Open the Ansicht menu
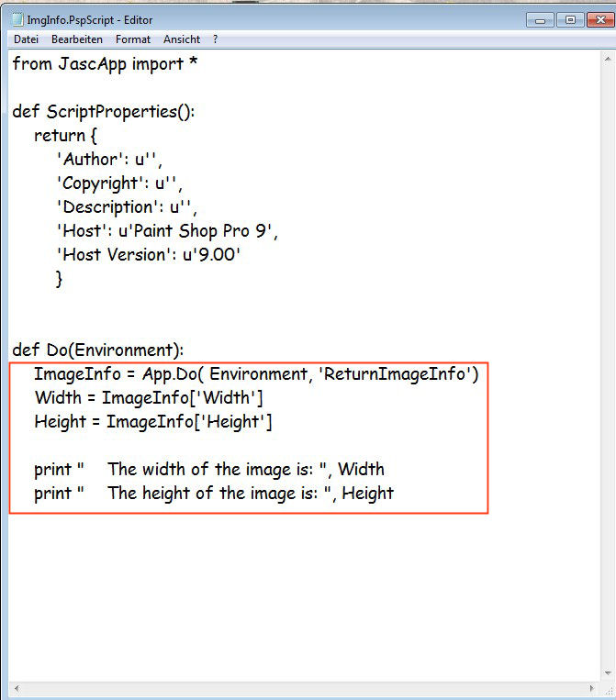 pyautogui.click(x=182, y=39)
